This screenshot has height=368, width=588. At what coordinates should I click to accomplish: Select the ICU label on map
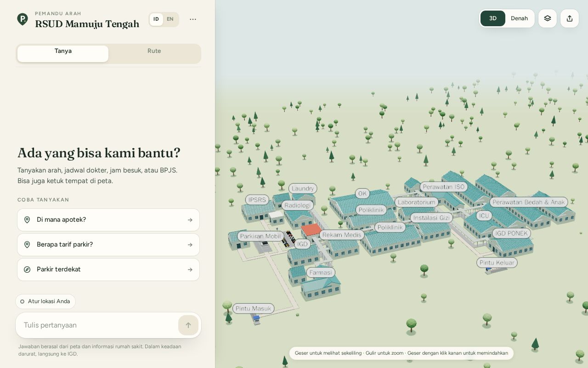coord(484,215)
